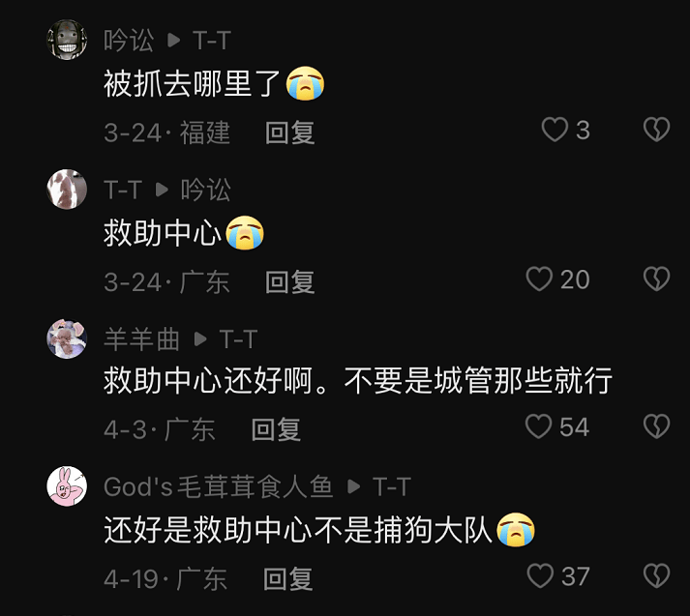Screen dimensions: 690x616
Task: Open 吟讼's profile avatar with grinning face
Action: [67, 40]
